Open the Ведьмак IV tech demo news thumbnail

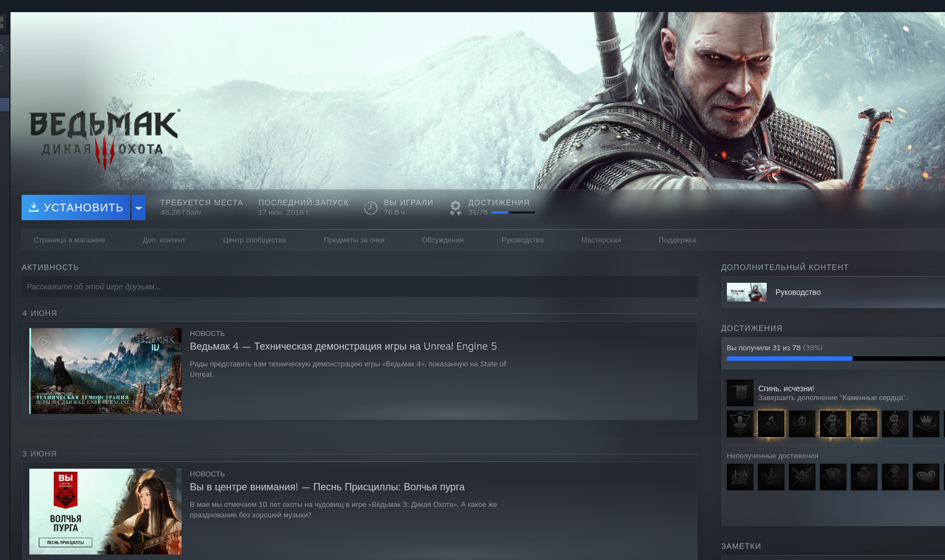click(105, 371)
